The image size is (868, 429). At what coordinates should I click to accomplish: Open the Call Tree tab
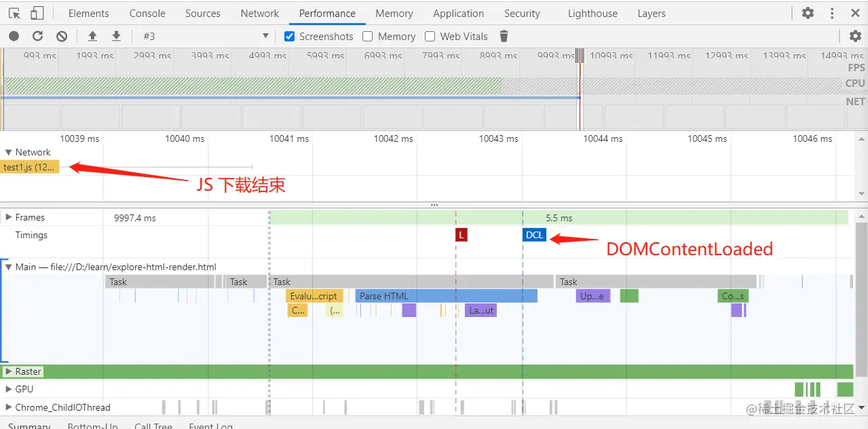click(153, 426)
